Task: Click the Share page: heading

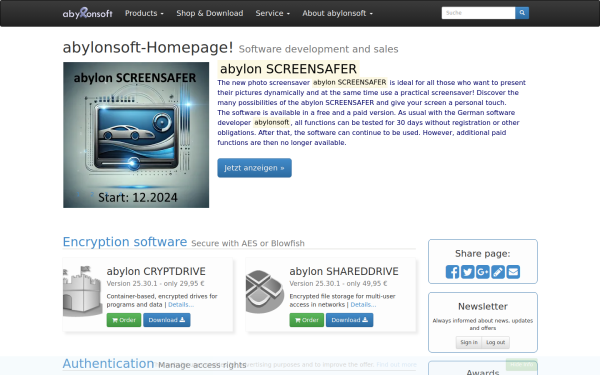Action: pos(483,254)
